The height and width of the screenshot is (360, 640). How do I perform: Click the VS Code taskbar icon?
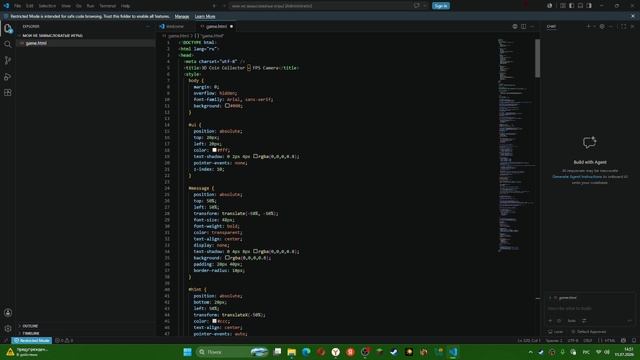point(453,352)
